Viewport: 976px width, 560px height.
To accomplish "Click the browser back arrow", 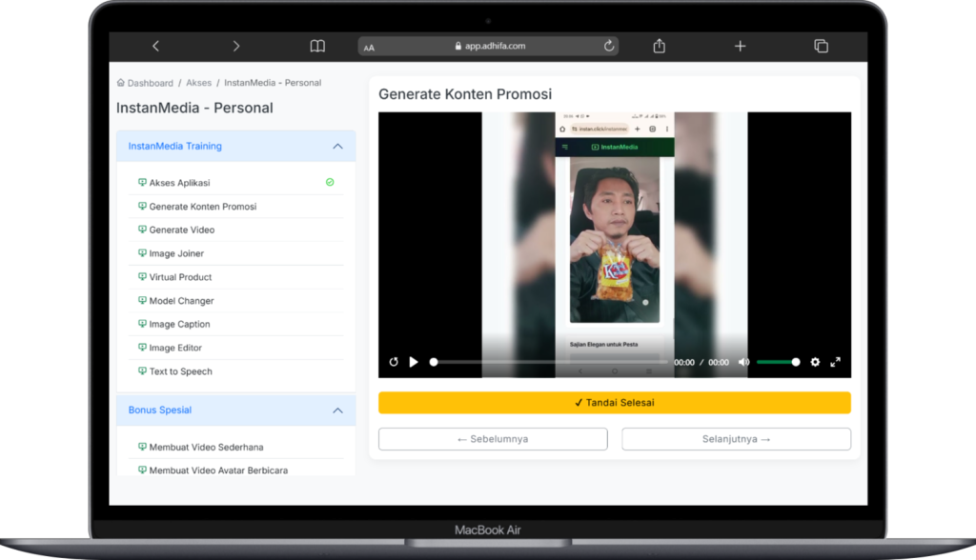I will (155, 46).
